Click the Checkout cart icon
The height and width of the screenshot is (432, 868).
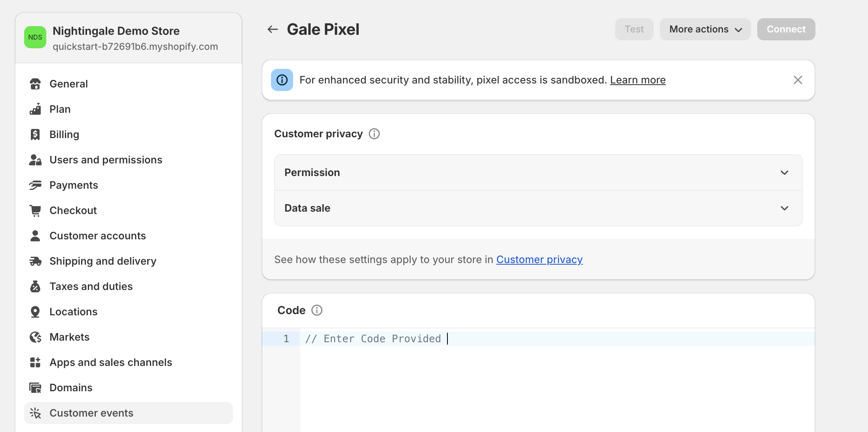(35, 210)
